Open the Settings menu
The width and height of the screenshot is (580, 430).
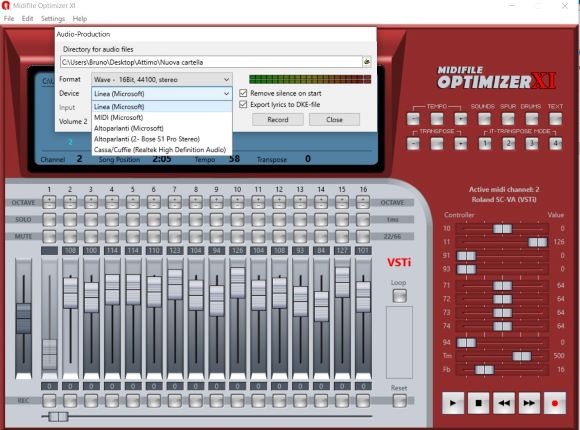(53, 19)
